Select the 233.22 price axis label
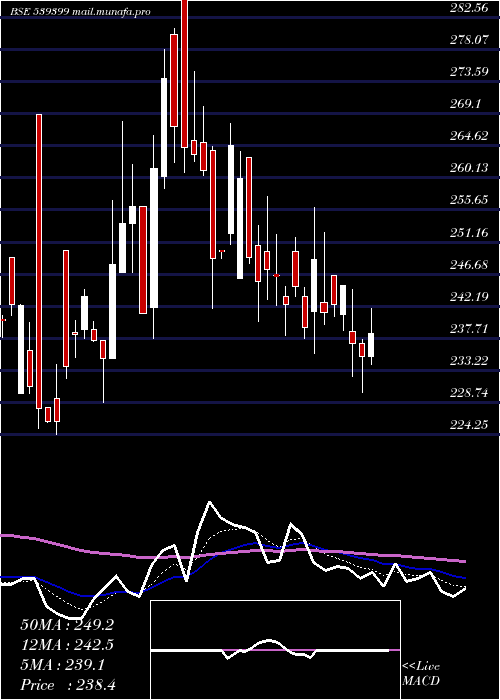This screenshot has height=700, width=500. tap(469, 360)
